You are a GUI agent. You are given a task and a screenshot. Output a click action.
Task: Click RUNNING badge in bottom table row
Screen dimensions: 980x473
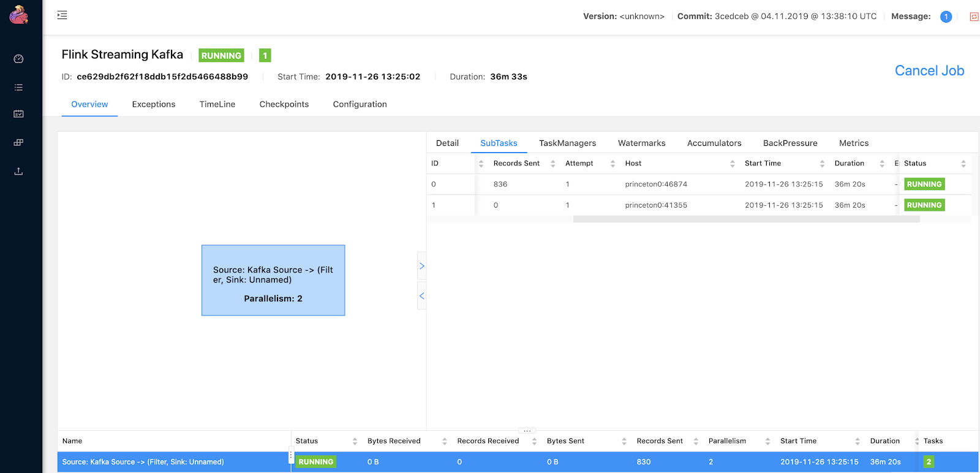pyautogui.click(x=316, y=462)
